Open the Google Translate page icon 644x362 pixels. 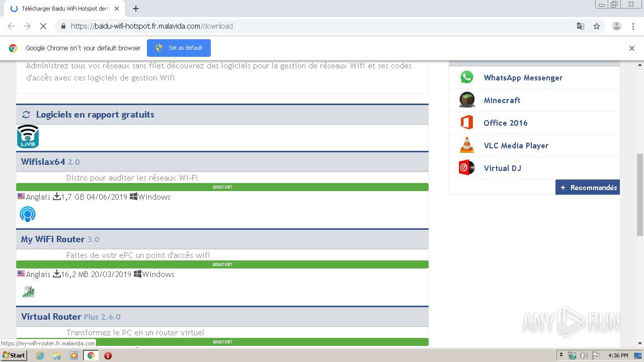tap(580, 26)
